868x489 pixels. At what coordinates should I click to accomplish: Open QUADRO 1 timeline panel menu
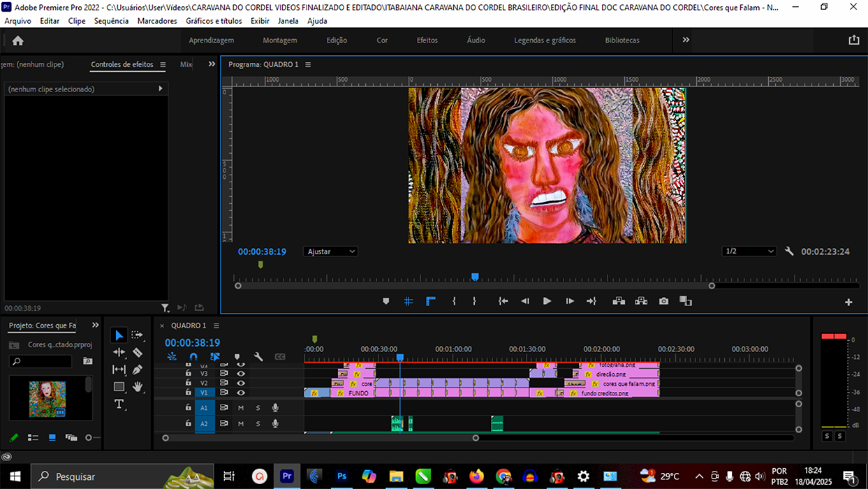[x=216, y=326]
